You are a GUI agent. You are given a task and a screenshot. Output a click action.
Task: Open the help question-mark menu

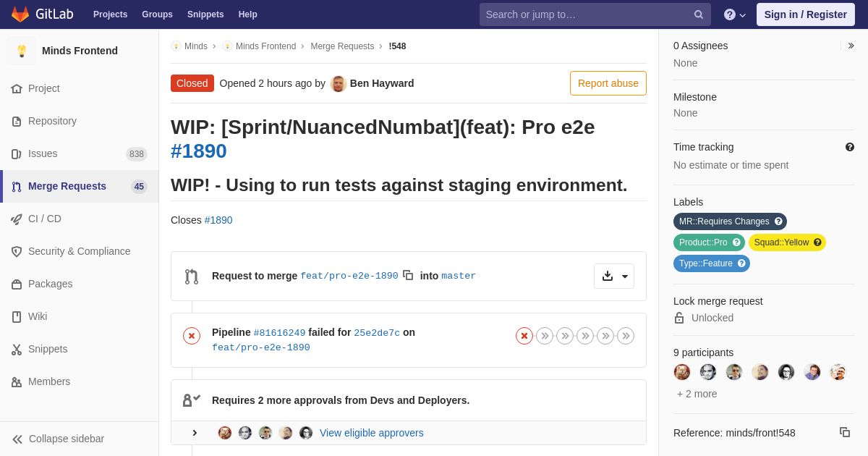[735, 14]
